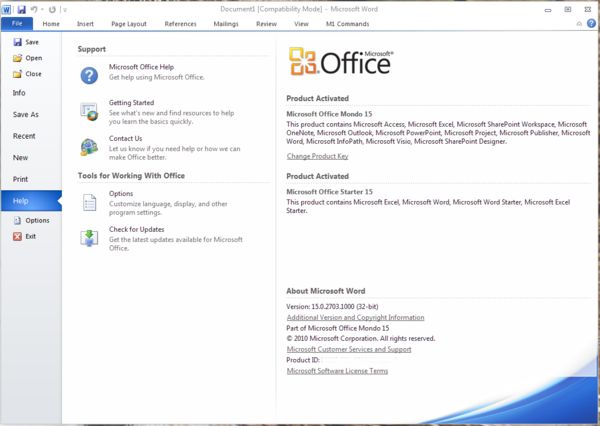The height and width of the screenshot is (426, 600).
Task: Click the Change Product Key link
Action: (x=318, y=156)
